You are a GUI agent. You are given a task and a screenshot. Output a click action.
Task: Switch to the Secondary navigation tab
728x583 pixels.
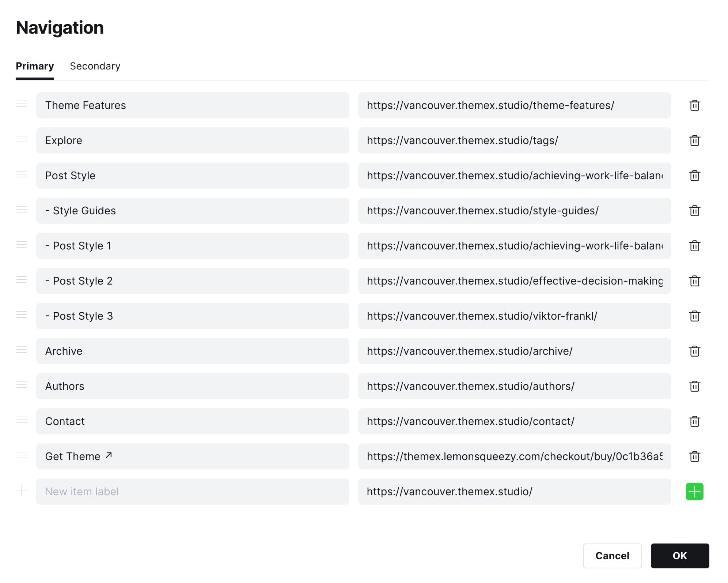click(95, 66)
